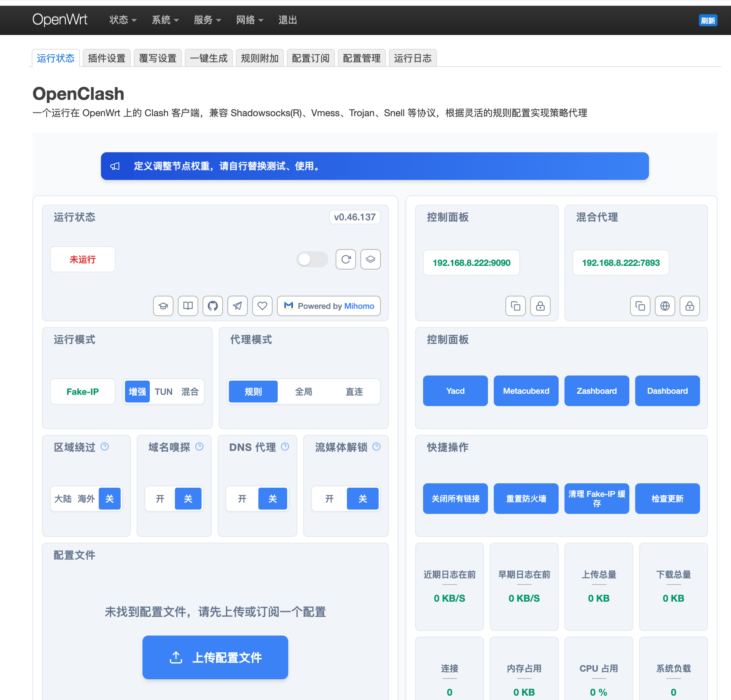Click the restart (circular arrow) icon button

[346, 259]
